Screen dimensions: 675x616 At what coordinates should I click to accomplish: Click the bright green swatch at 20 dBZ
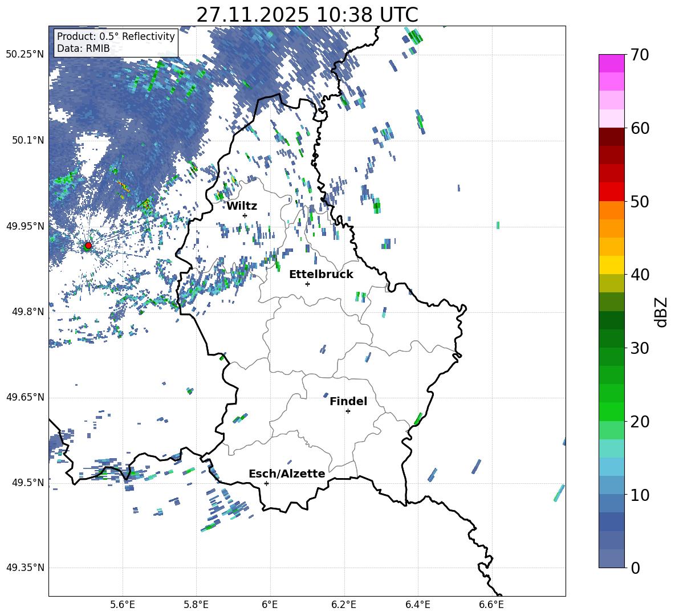point(611,411)
